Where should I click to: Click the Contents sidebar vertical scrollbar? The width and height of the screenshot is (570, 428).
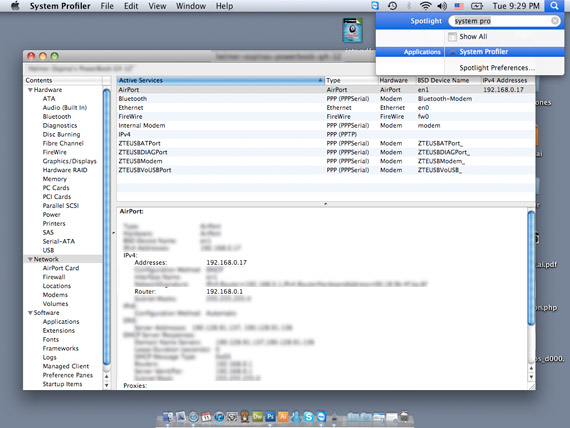107,227
